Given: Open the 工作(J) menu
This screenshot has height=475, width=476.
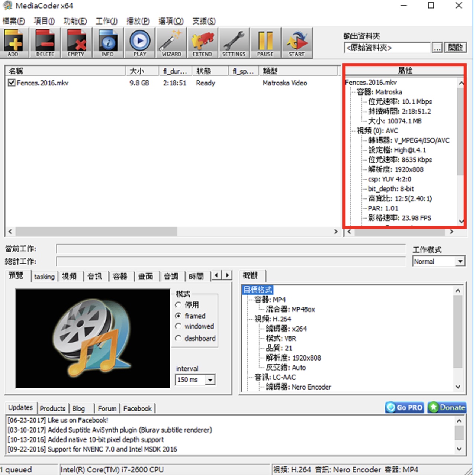Looking at the screenshot, I should click(x=106, y=21).
